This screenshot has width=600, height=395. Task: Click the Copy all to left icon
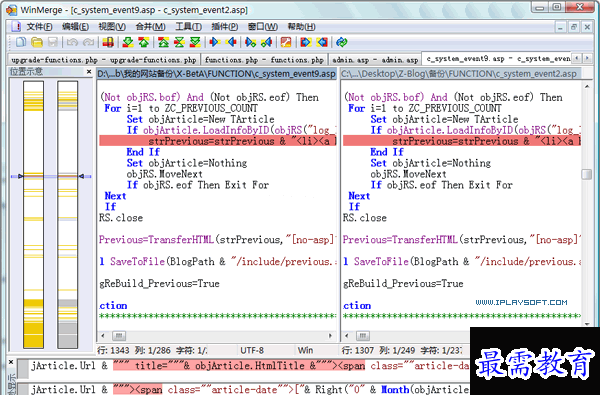pos(322,42)
